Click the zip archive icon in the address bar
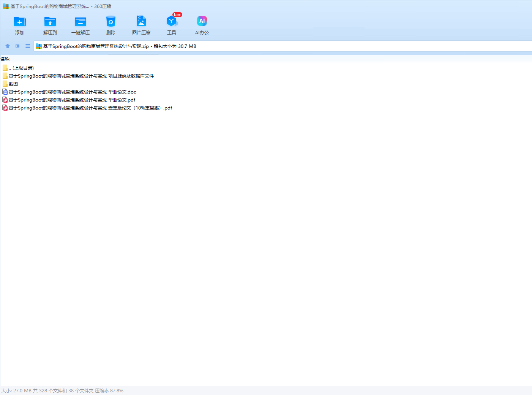 click(x=38, y=46)
